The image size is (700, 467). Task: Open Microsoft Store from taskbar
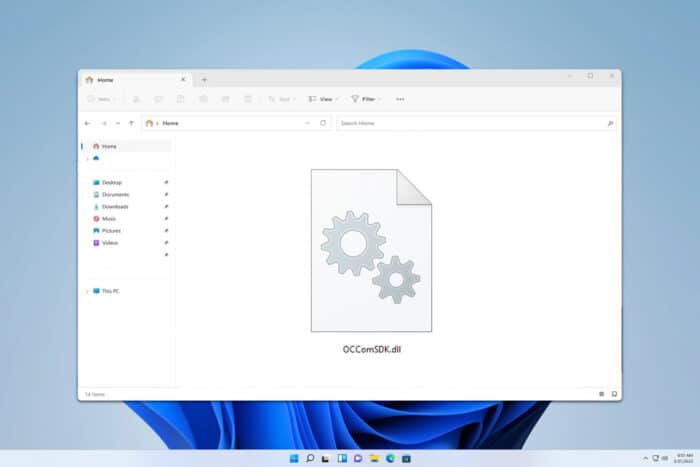tap(406, 459)
